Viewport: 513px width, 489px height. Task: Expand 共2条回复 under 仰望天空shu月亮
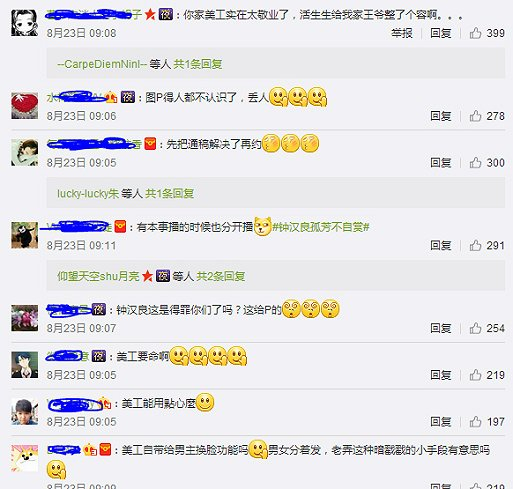click(x=221, y=276)
